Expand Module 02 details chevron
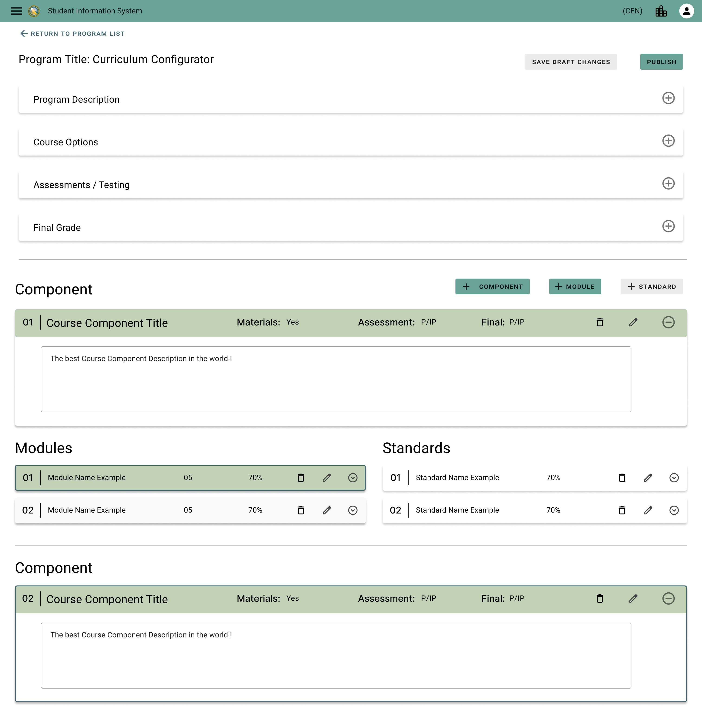702x728 pixels. point(353,510)
